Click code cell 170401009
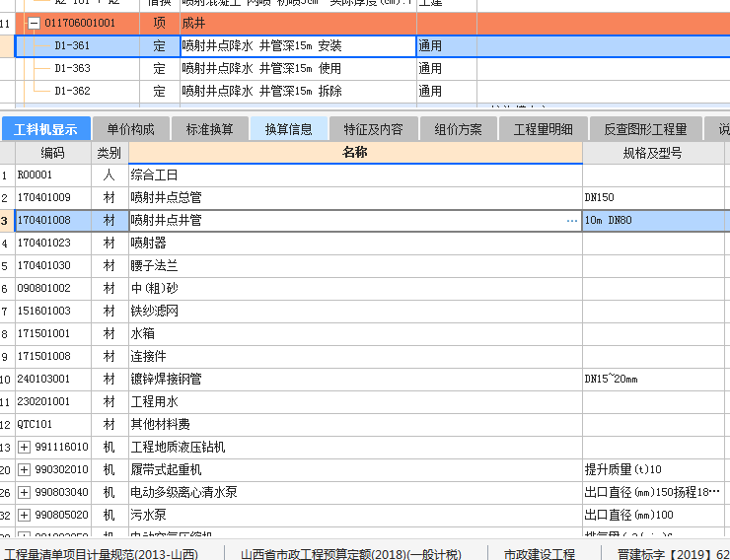Screen dimensions: 730x560 53,197
